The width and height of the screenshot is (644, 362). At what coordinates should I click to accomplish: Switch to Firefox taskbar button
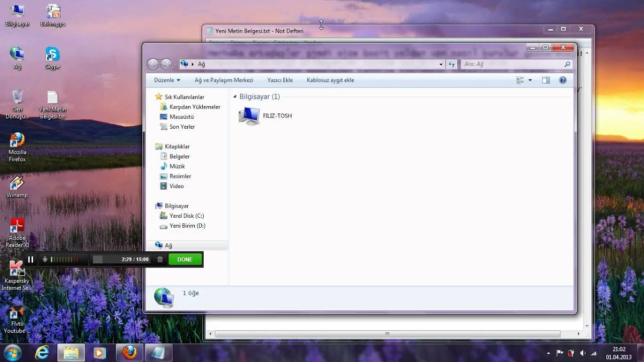pyautogui.click(x=130, y=353)
